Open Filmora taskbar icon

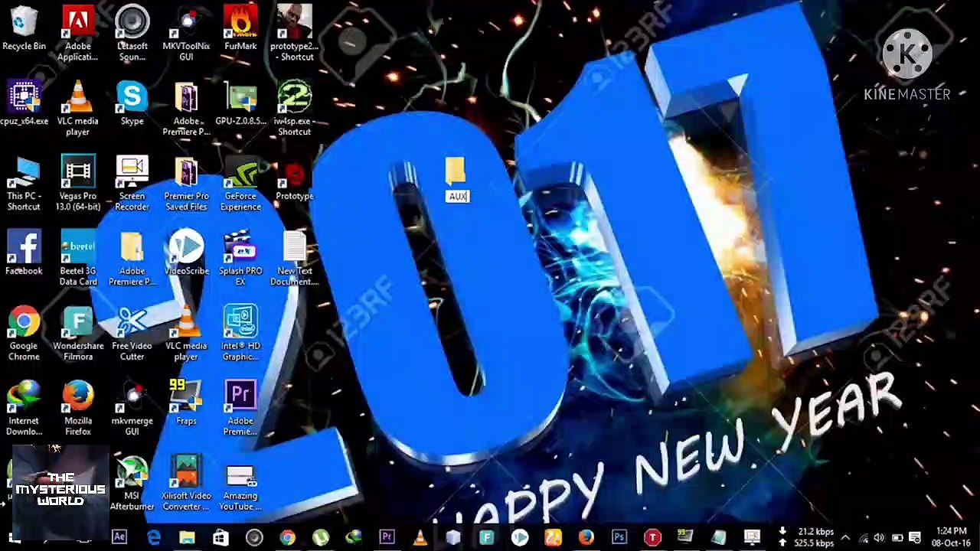[x=486, y=537]
